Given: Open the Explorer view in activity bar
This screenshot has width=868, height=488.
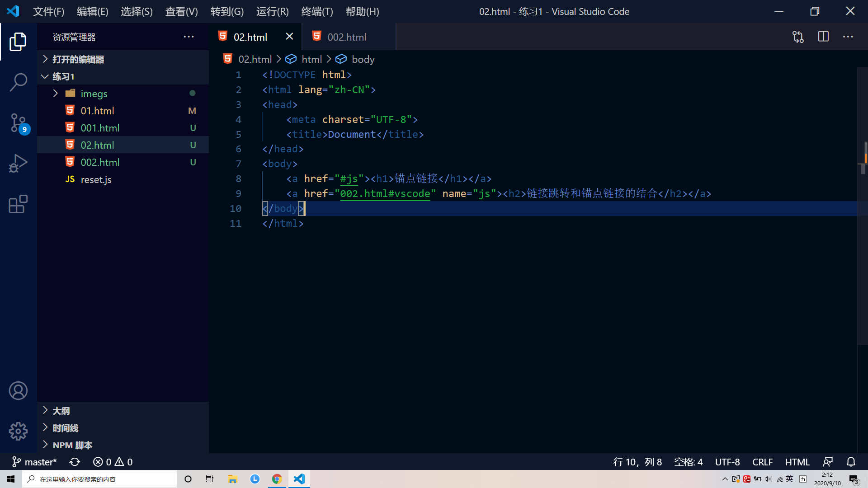Looking at the screenshot, I should (18, 42).
